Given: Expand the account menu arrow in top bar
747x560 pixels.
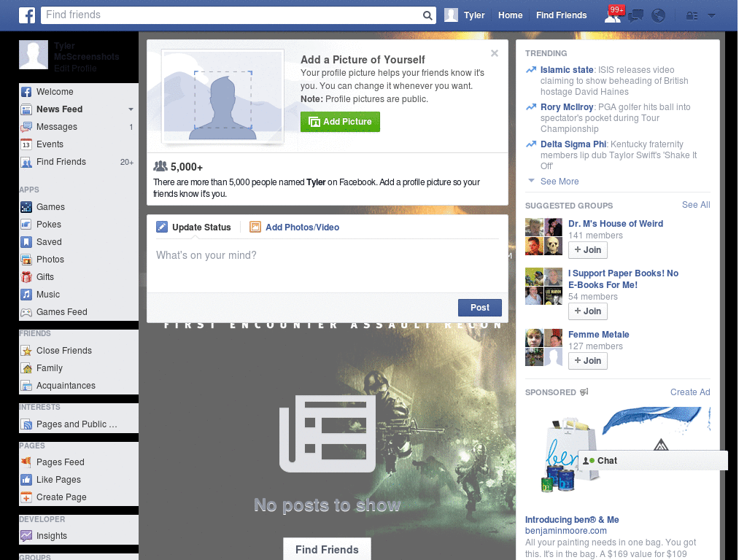Looking at the screenshot, I should (712, 16).
